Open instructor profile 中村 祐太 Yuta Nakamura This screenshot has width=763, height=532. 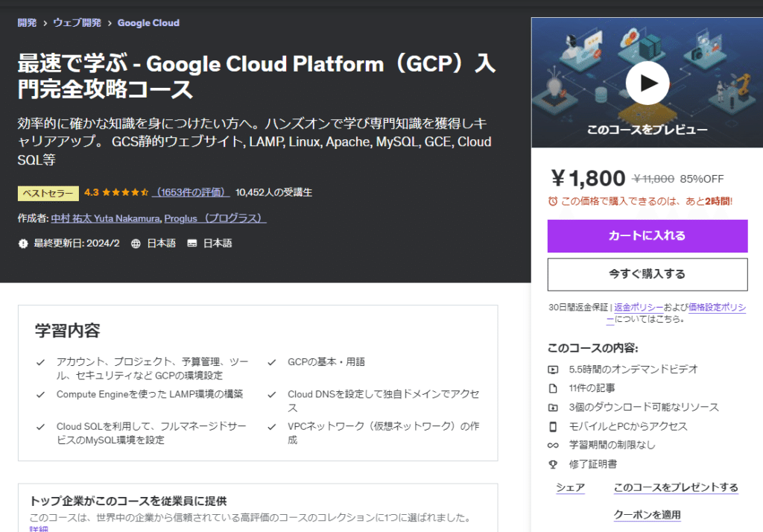pos(105,218)
